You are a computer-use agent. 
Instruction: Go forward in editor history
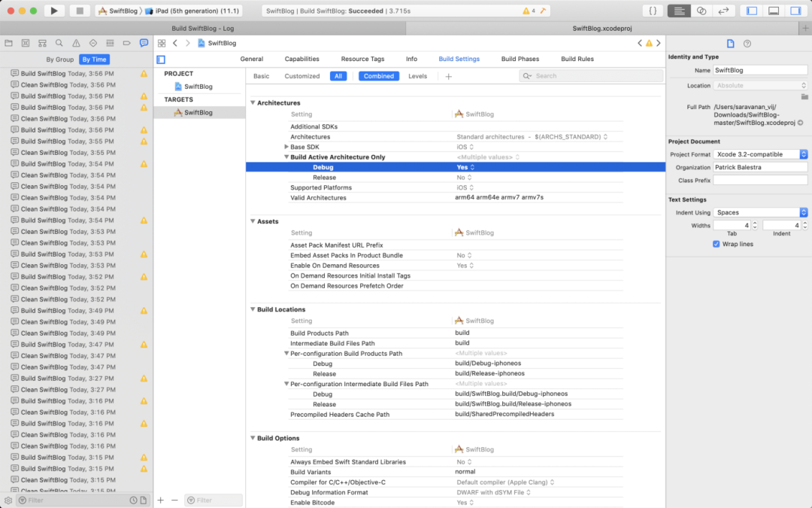(x=187, y=43)
